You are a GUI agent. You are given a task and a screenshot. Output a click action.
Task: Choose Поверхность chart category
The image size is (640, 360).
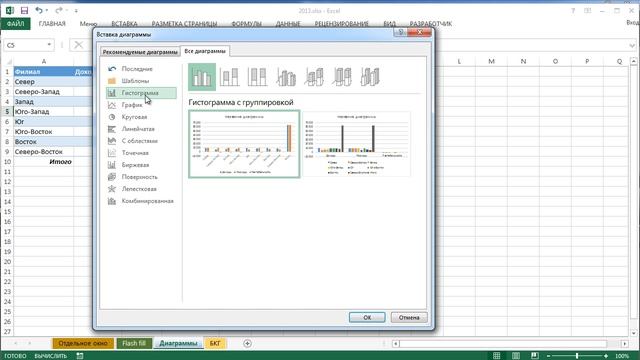click(141, 177)
